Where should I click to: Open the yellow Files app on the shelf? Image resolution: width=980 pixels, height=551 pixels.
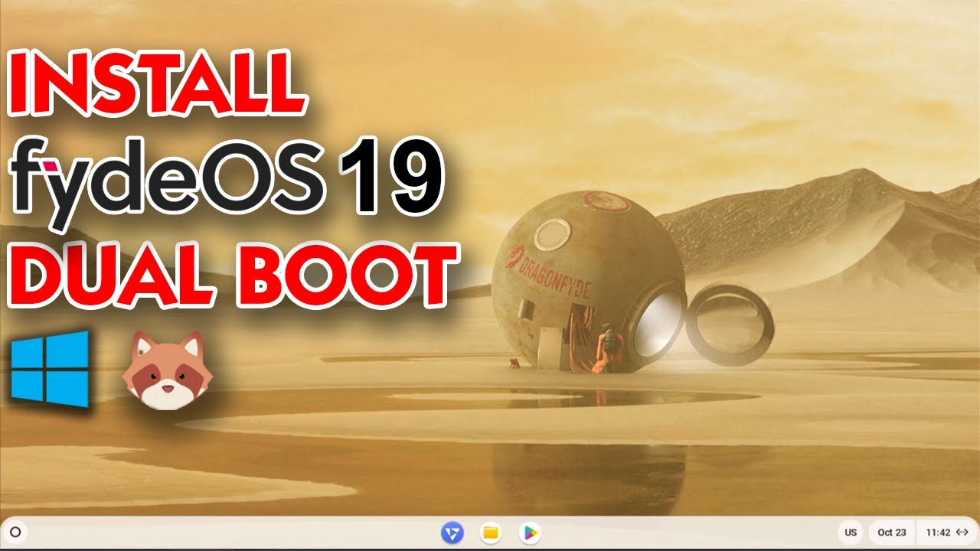pyautogui.click(x=491, y=532)
